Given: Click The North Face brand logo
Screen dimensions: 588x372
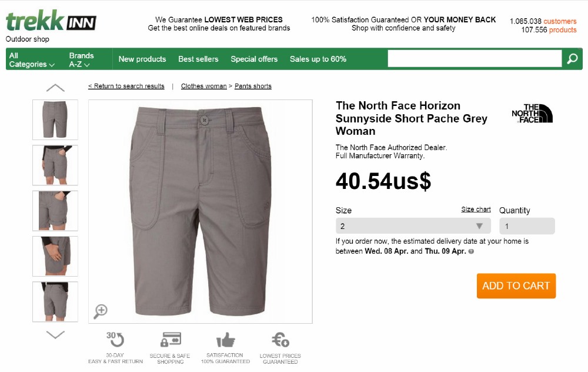Looking at the screenshot, I should pos(532,113).
